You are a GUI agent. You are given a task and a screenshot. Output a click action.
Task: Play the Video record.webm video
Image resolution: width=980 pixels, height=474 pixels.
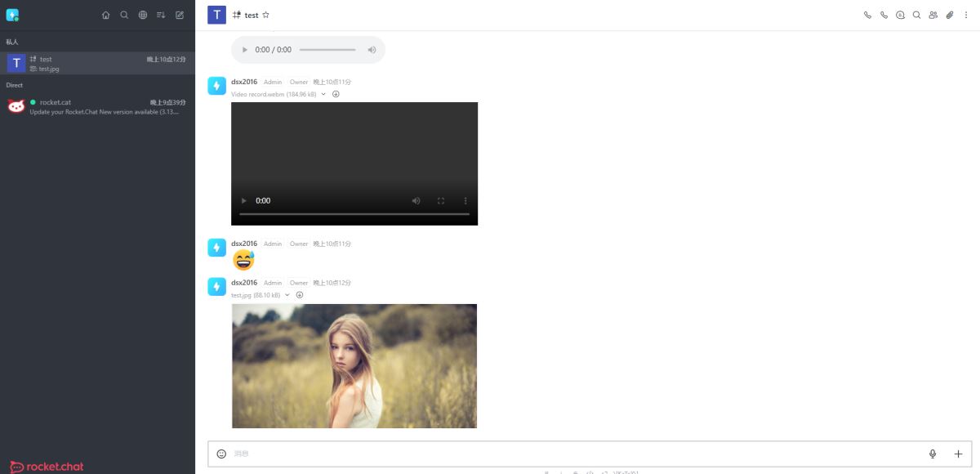(243, 200)
